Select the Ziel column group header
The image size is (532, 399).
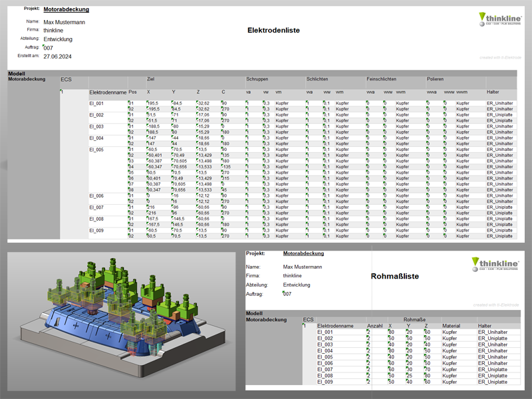click(152, 79)
